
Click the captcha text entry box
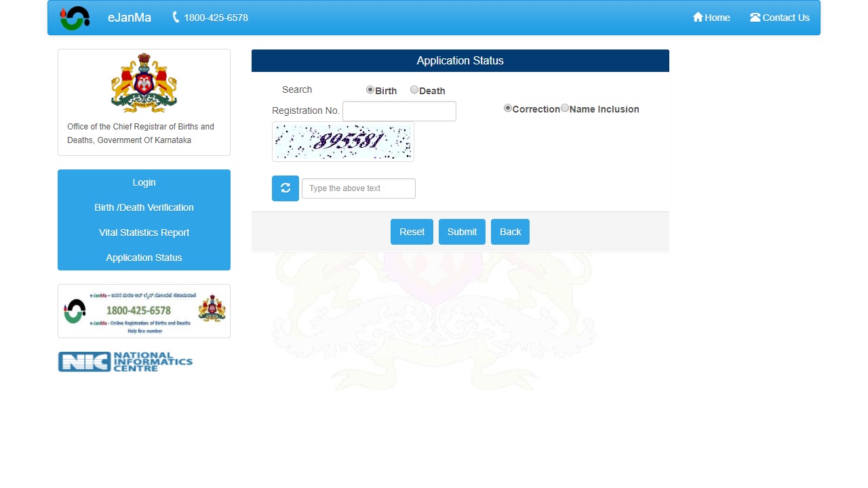point(358,188)
